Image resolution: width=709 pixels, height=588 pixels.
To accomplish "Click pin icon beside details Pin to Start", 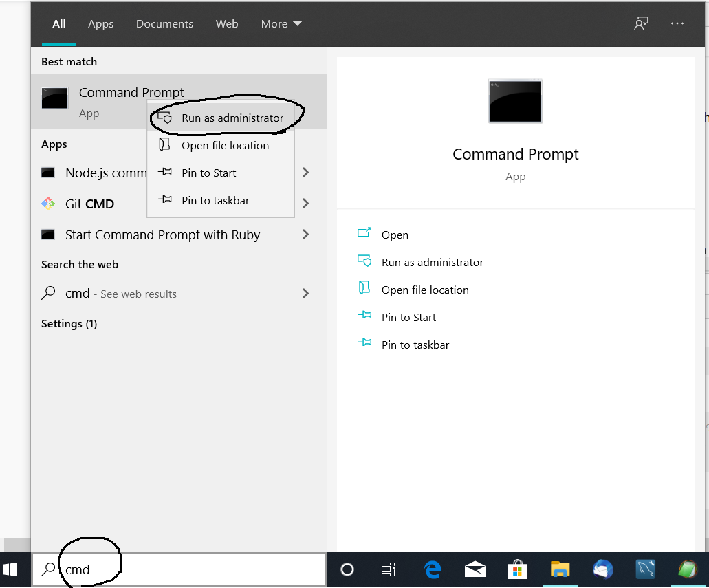I will tap(364, 315).
